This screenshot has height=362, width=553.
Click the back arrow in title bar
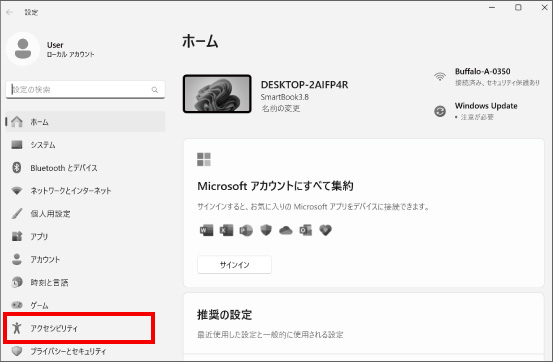(10, 12)
